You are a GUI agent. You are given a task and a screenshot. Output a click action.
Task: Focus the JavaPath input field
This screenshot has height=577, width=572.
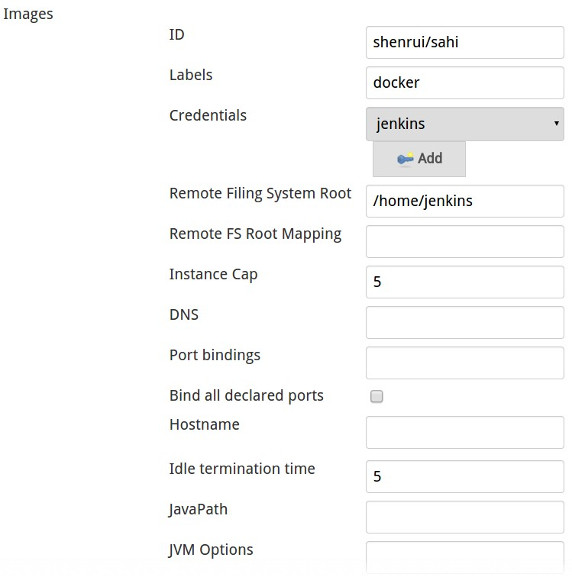[465, 517]
